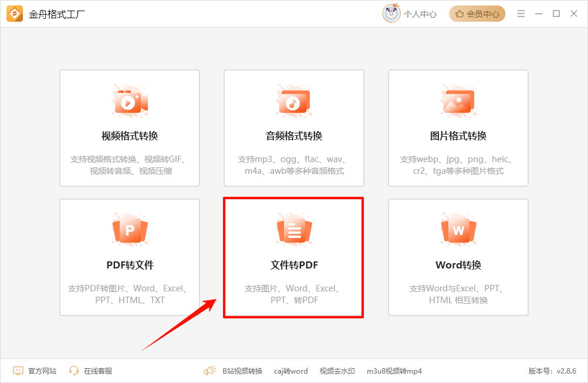The width and height of the screenshot is (588, 383).
Task: Click the megaphone icon beside B站视频转换
Action: pyautogui.click(x=209, y=371)
